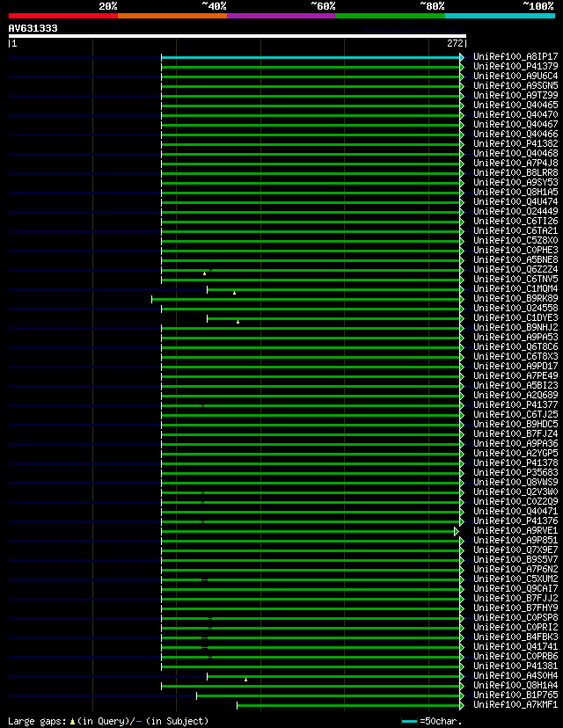Select the UniRef100_Q41741 label
This screenshot has height=728, width=563.
pos(515,647)
